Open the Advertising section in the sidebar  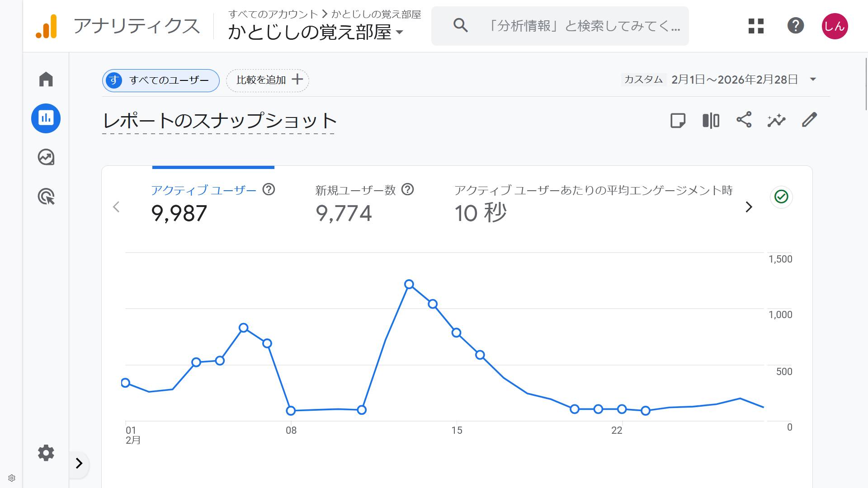coord(45,197)
